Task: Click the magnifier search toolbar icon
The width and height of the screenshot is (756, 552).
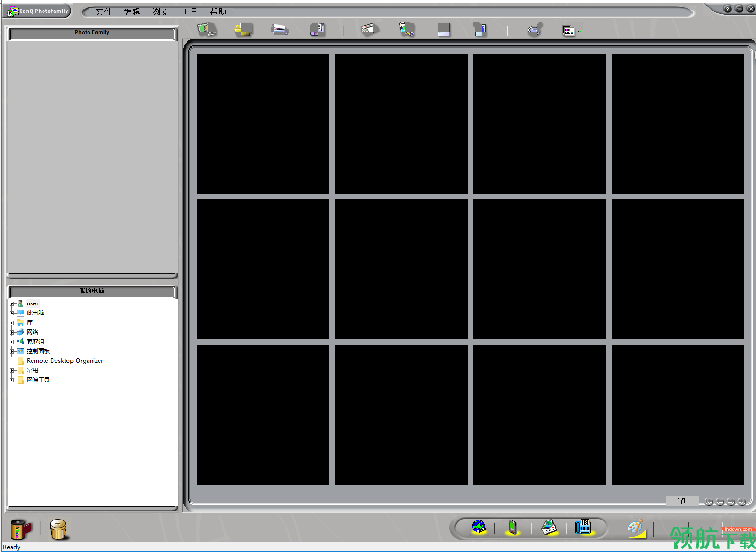Action: 535,30
